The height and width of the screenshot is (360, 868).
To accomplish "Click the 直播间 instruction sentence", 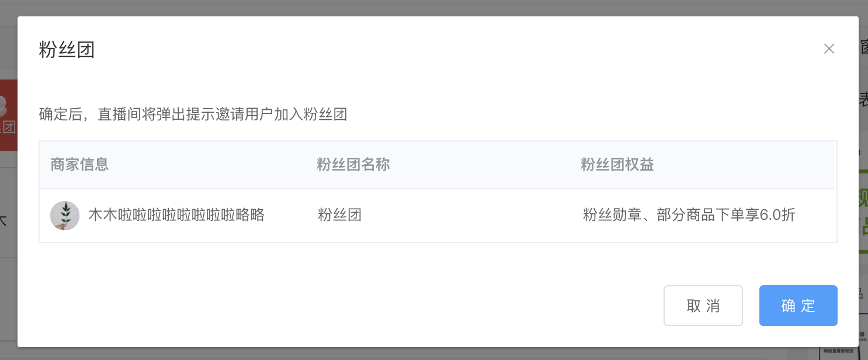I will tap(193, 114).
